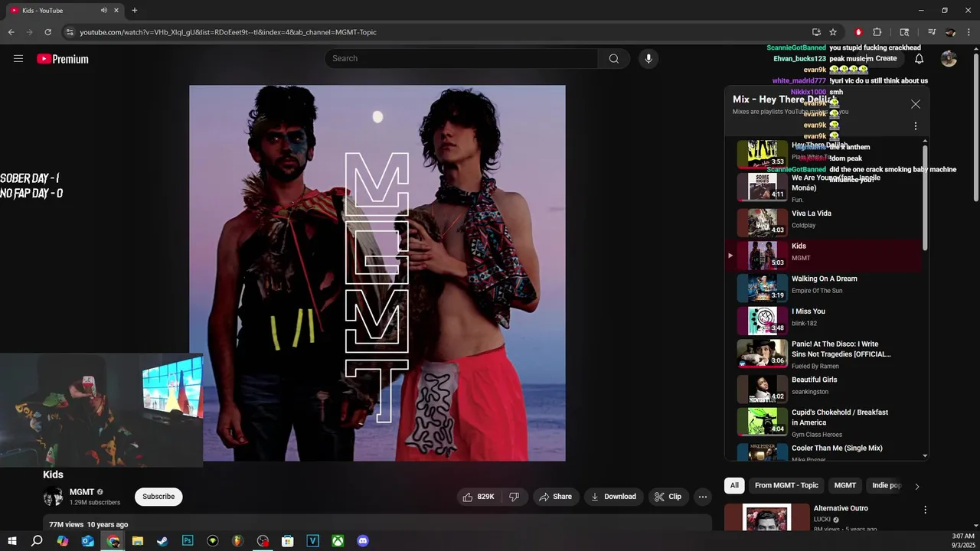Open YouTube notifications bell

[x=919, y=59]
